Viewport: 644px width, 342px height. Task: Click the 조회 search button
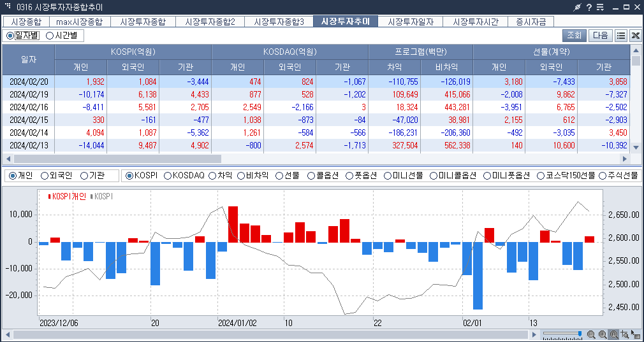pos(574,36)
